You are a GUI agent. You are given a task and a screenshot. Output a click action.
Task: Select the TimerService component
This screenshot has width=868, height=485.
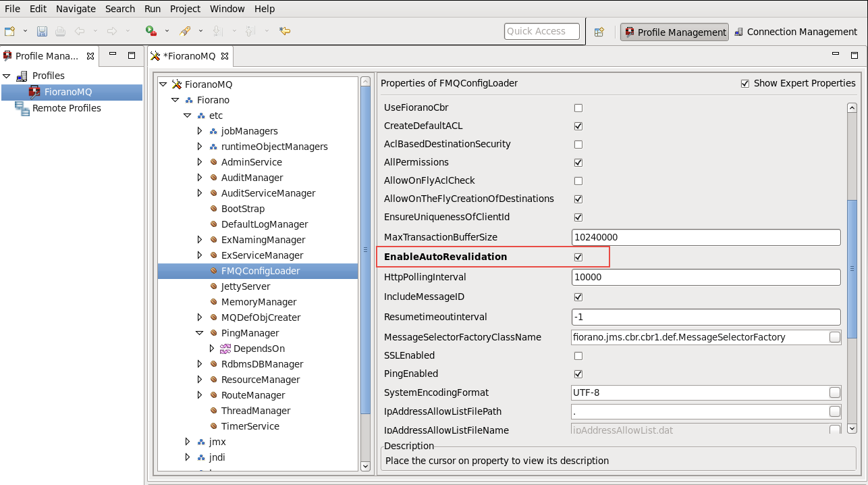coord(250,426)
